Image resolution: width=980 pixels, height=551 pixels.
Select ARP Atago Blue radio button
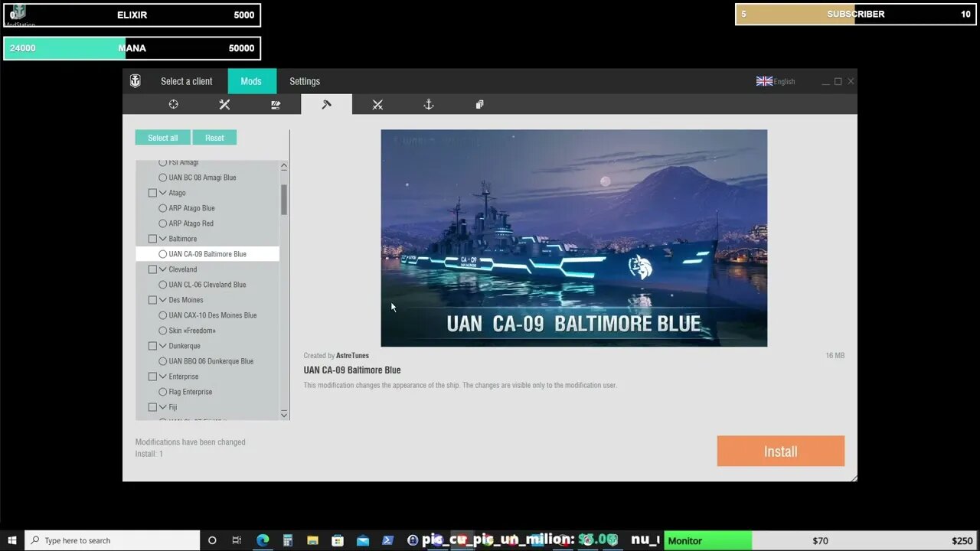pyautogui.click(x=162, y=208)
